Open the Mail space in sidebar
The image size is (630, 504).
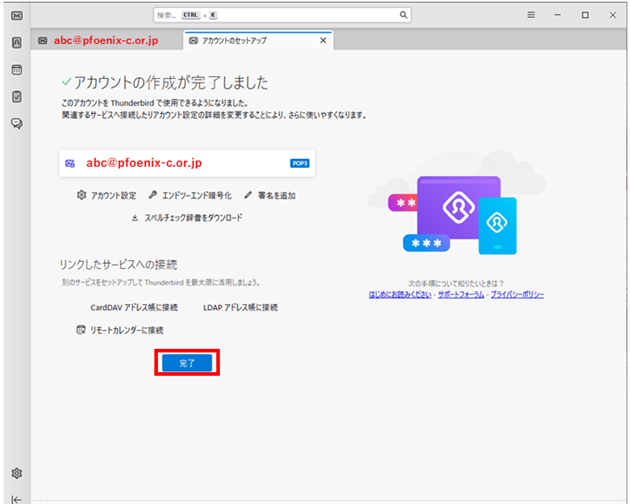coord(17,15)
